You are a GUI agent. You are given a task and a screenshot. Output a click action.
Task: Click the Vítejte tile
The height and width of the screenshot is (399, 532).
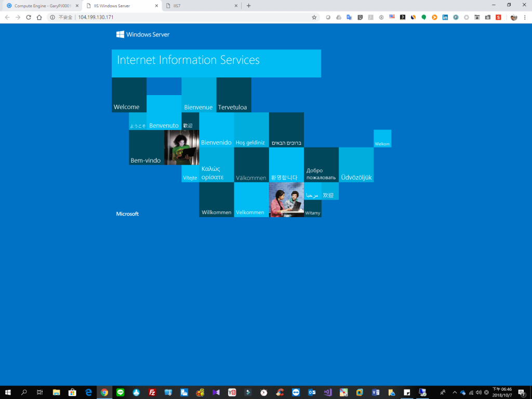click(190, 174)
